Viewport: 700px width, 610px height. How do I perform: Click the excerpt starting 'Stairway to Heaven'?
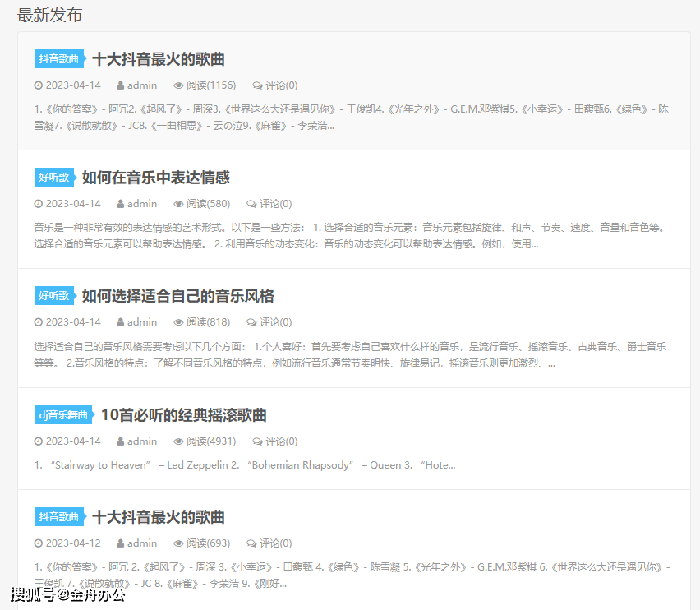(245, 465)
